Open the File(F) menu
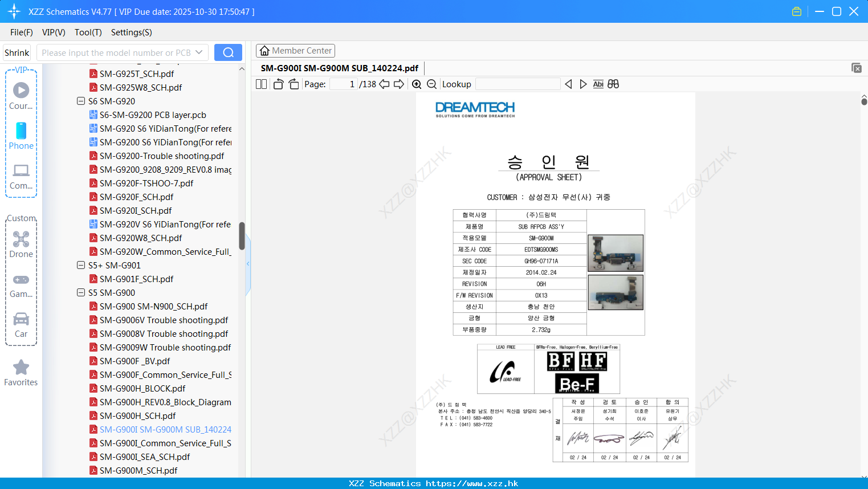 [22, 32]
